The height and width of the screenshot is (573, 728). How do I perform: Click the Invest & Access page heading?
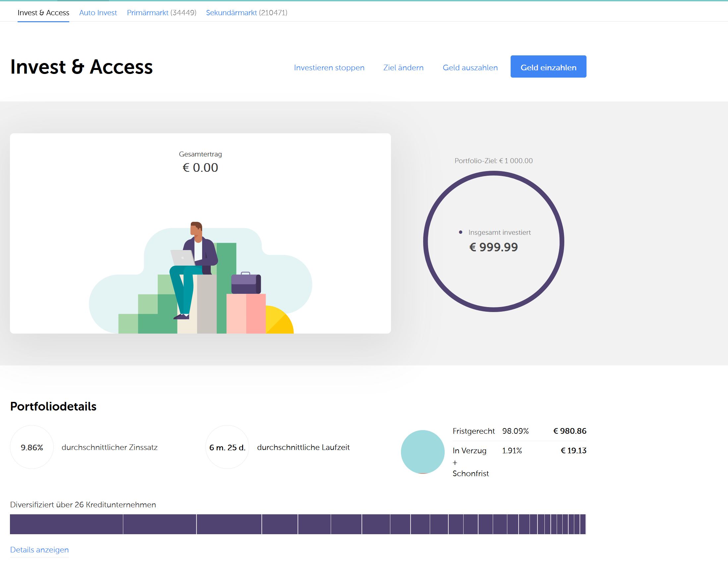click(82, 66)
